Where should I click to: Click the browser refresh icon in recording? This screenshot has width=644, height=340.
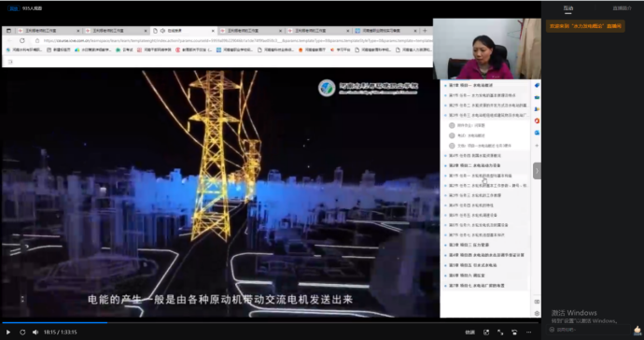click(22, 41)
